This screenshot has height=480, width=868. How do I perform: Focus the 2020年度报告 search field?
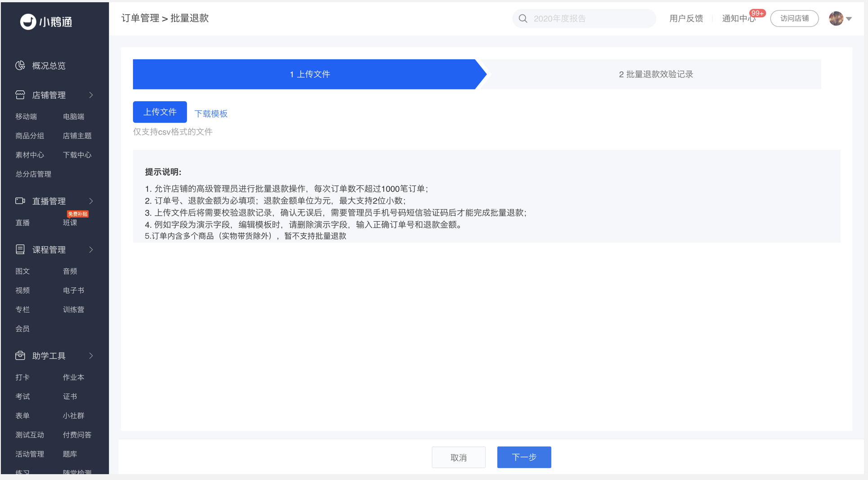pos(584,18)
